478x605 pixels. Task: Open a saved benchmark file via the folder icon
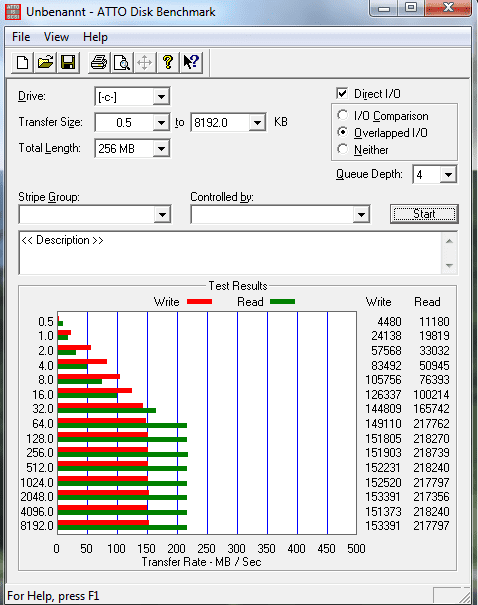pos(45,62)
